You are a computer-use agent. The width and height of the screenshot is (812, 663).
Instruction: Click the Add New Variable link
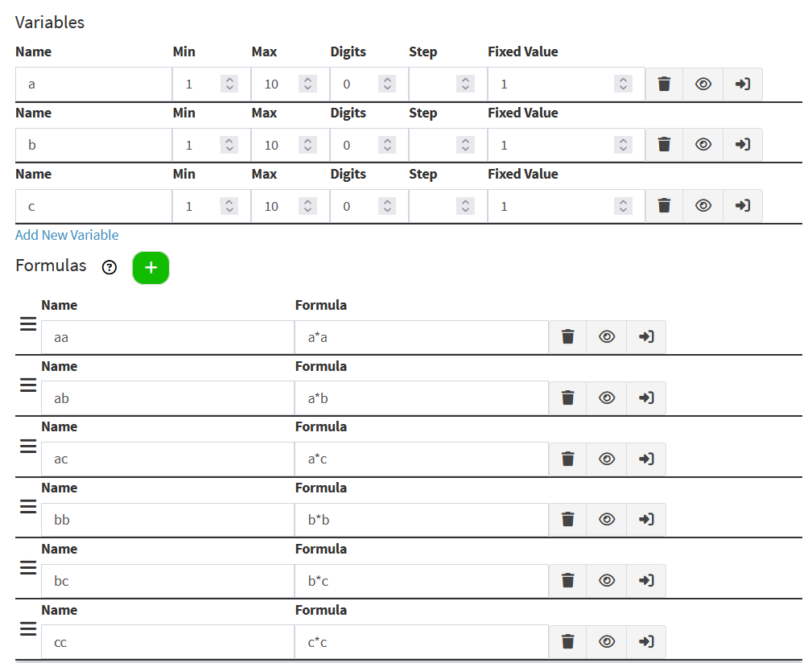(x=67, y=235)
